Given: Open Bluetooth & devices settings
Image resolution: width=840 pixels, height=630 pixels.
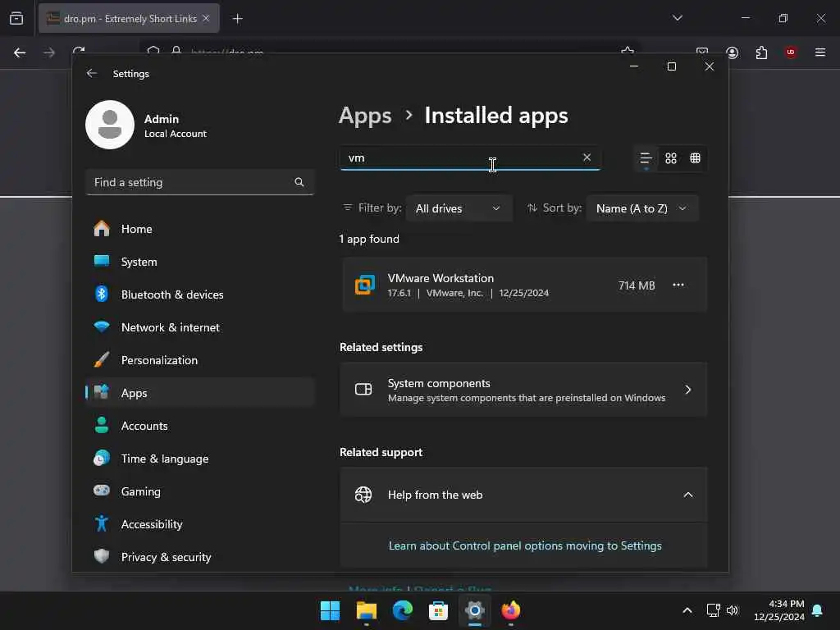Looking at the screenshot, I should pyautogui.click(x=199, y=294).
